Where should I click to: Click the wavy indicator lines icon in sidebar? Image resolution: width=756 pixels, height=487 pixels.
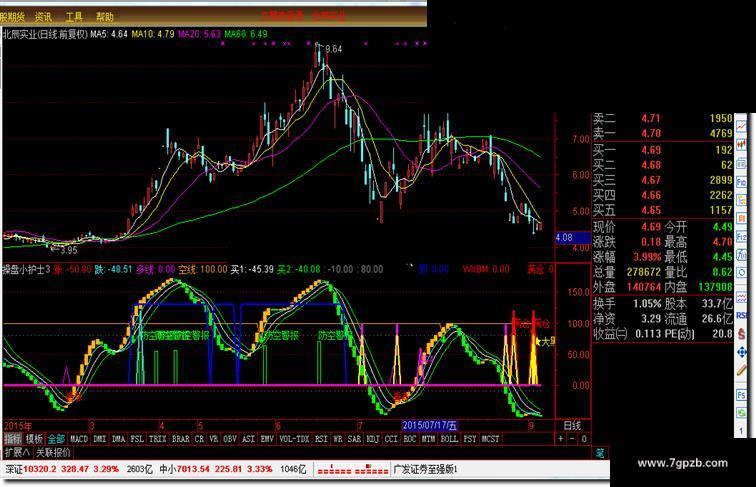pyautogui.click(x=742, y=298)
